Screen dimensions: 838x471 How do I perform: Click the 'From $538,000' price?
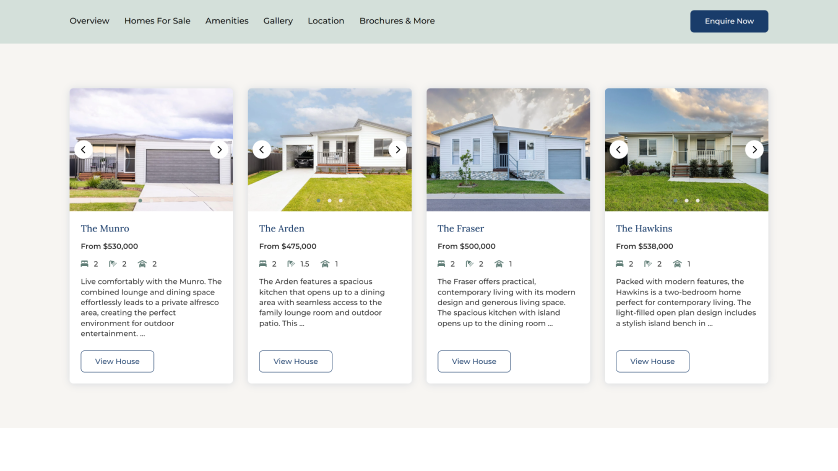pos(645,246)
